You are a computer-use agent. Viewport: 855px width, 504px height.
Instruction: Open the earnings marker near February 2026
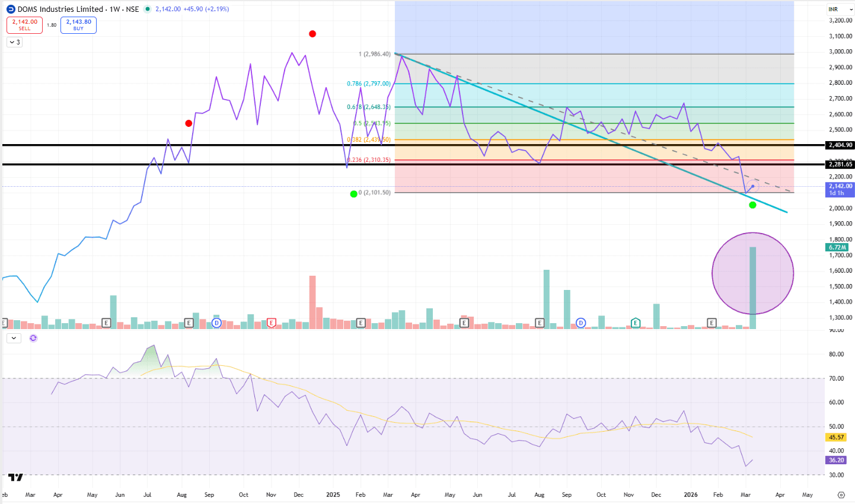pos(712,323)
